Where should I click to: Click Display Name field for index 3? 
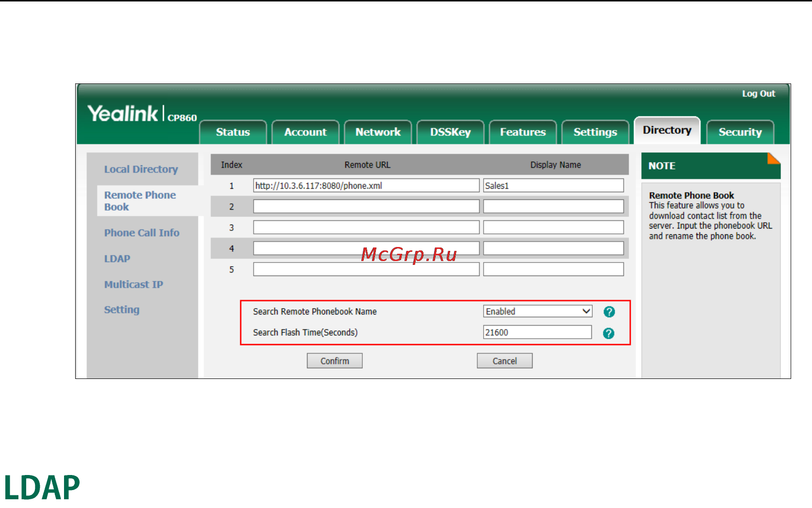coord(553,227)
